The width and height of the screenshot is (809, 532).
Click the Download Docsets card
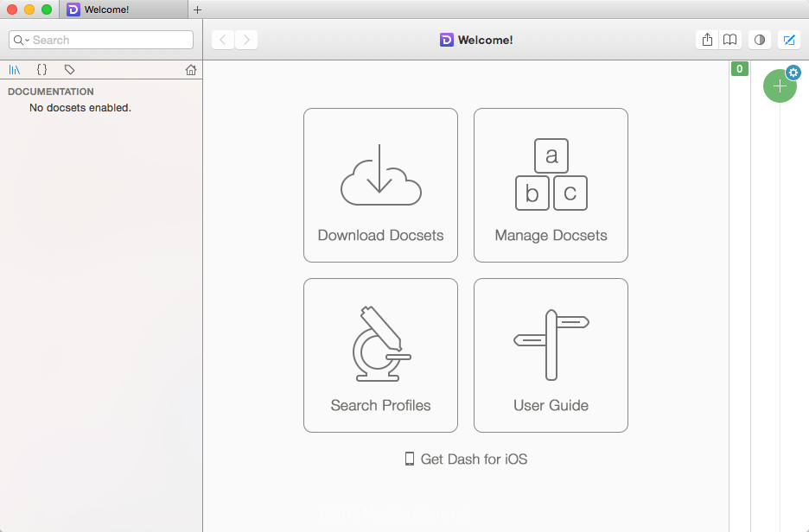380,185
